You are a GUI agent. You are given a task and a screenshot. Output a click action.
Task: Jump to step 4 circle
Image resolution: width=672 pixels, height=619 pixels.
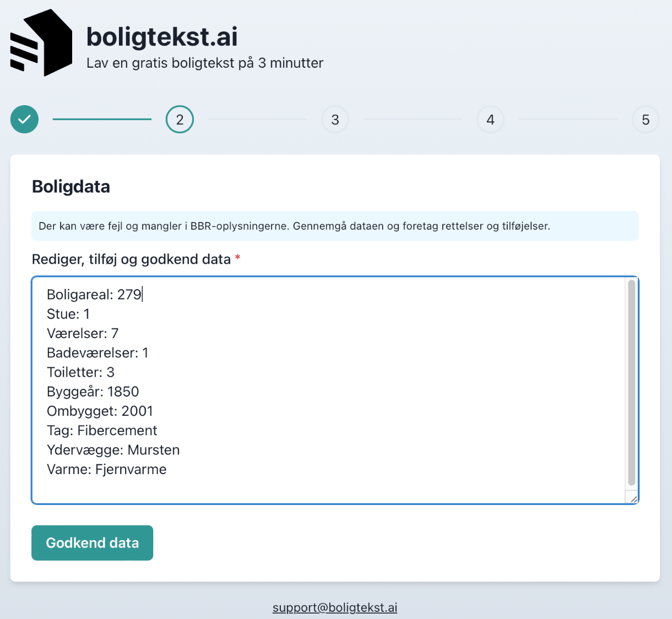(490, 120)
